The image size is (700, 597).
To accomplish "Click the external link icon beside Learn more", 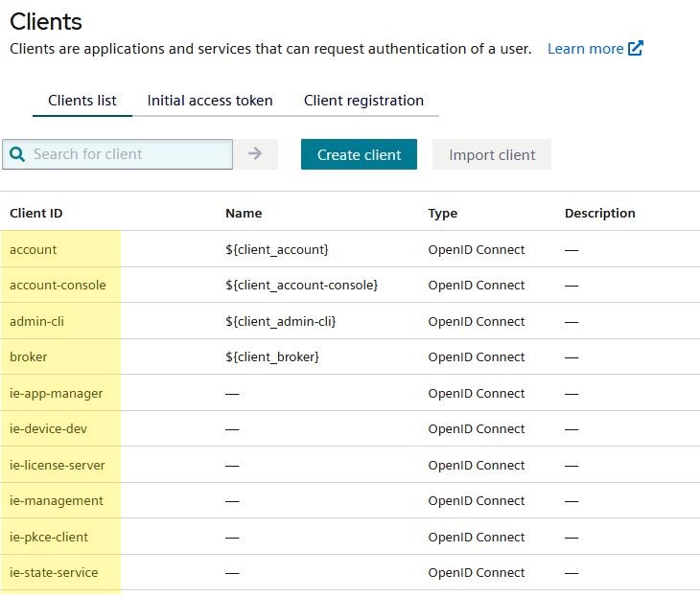I will [x=636, y=49].
